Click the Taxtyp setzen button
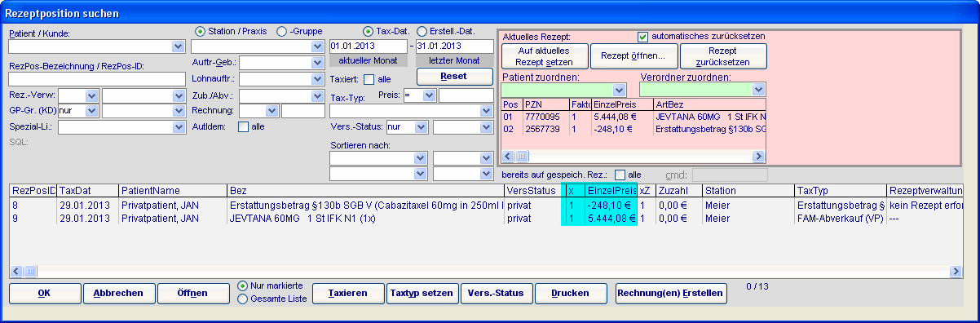This screenshot has width=980, height=323. (422, 293)
